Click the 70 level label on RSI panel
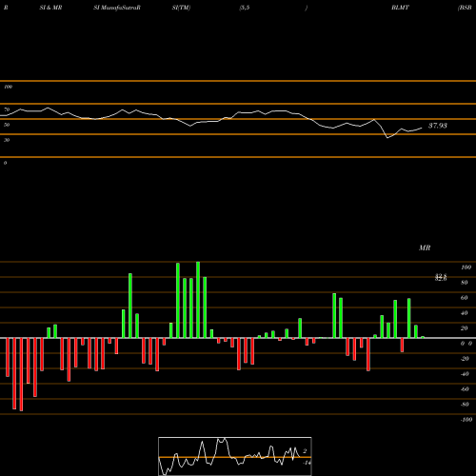The image size is (476, 476). click(7, 109)
